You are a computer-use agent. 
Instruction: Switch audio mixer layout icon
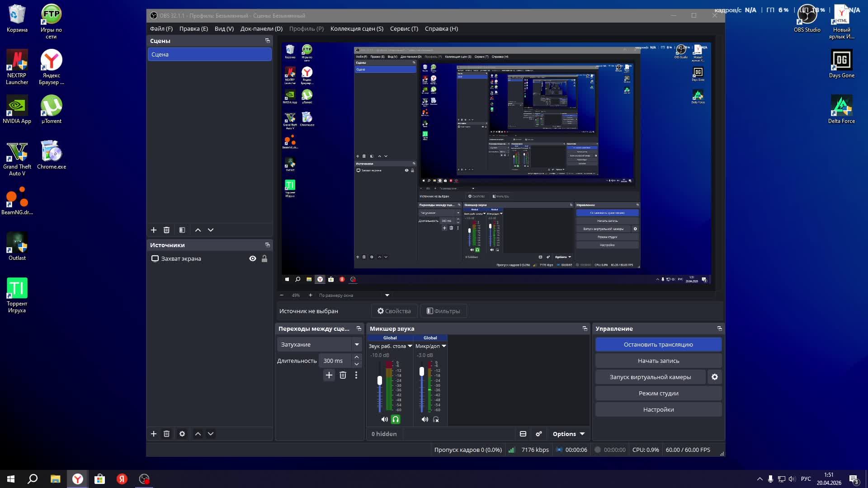523,434
